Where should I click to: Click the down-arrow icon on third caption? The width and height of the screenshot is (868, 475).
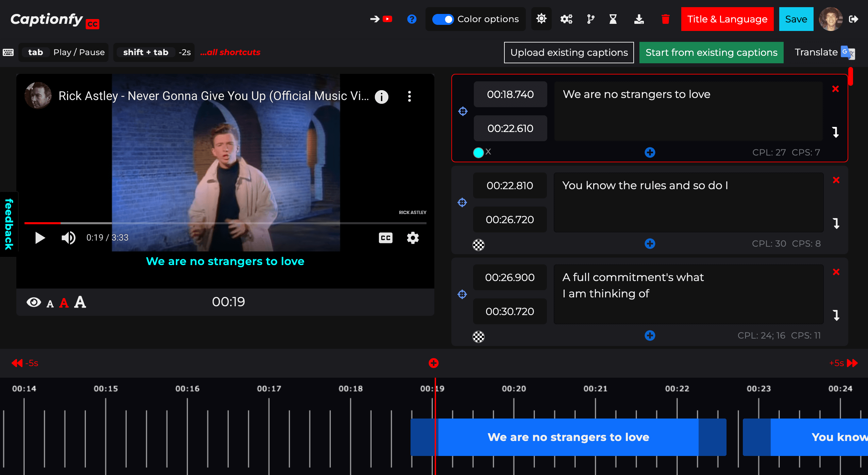tap(836, 315)
